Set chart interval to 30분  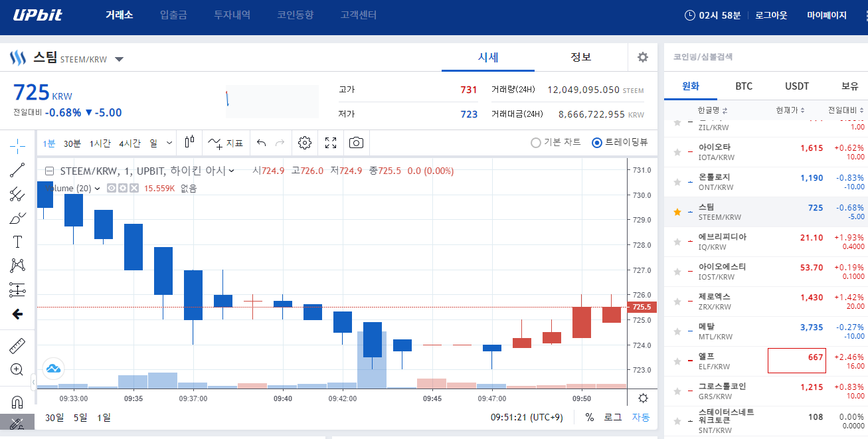point(72,143)
